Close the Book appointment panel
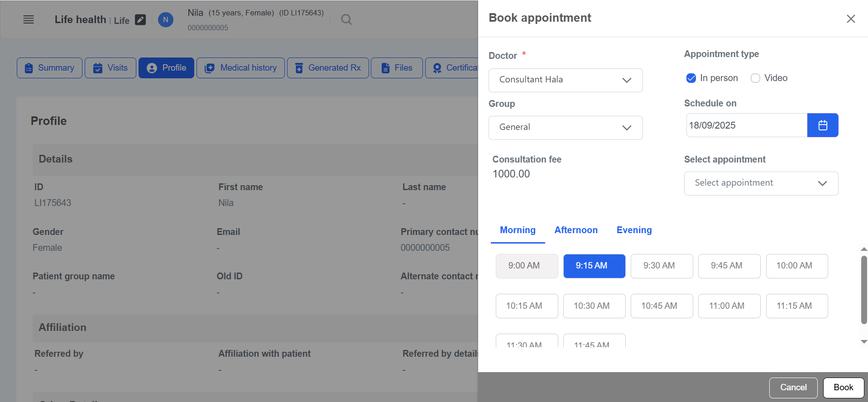Screen dimensions: 868x402 (x=851, y=19)
